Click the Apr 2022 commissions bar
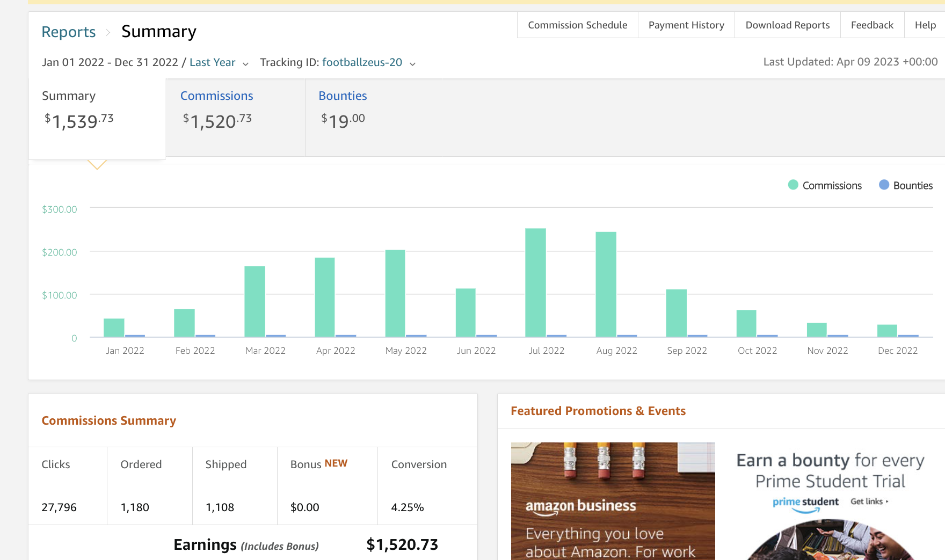 pos(325,297)
